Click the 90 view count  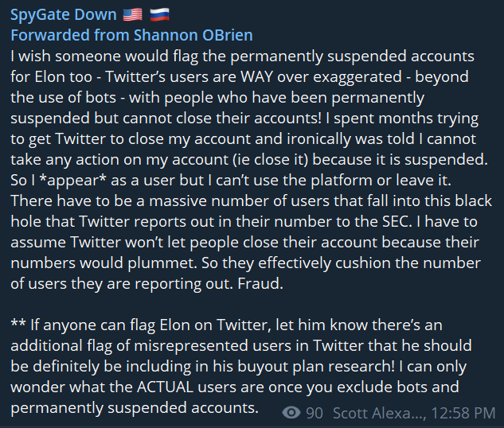point(315,412)
